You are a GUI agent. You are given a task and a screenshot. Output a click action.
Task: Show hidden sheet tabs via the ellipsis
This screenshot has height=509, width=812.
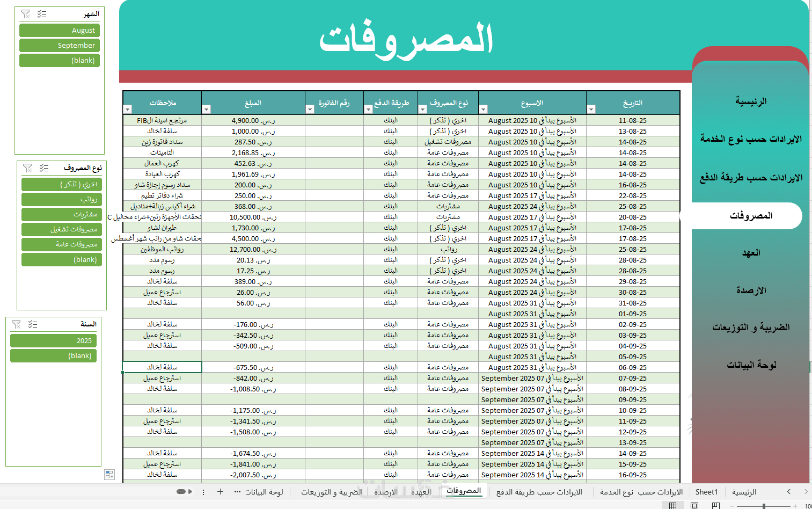(237, 491)
